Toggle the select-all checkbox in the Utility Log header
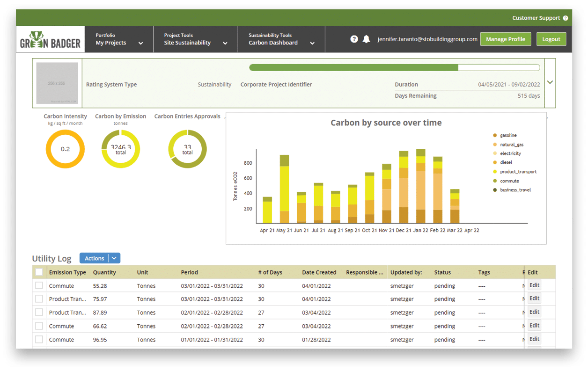This screenshot has height=371, width=588. point(39,272)
